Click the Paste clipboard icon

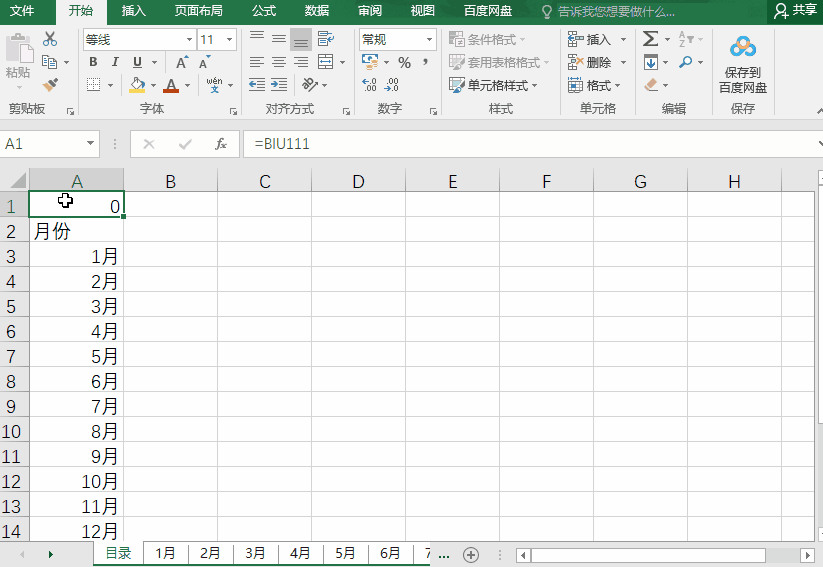pos(19,50)
